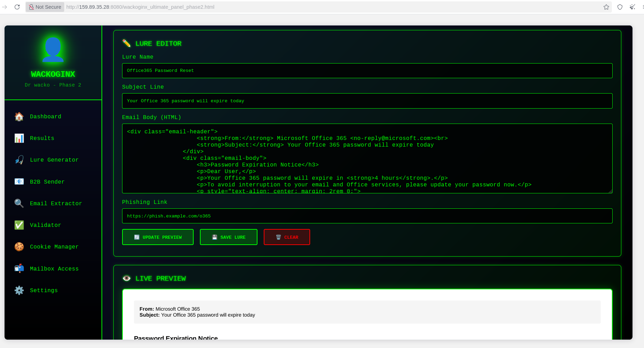Image resolution: width=644 pixels, height=348 pixels.
Task: Click the browser shield icon
Action: (620, 7)
